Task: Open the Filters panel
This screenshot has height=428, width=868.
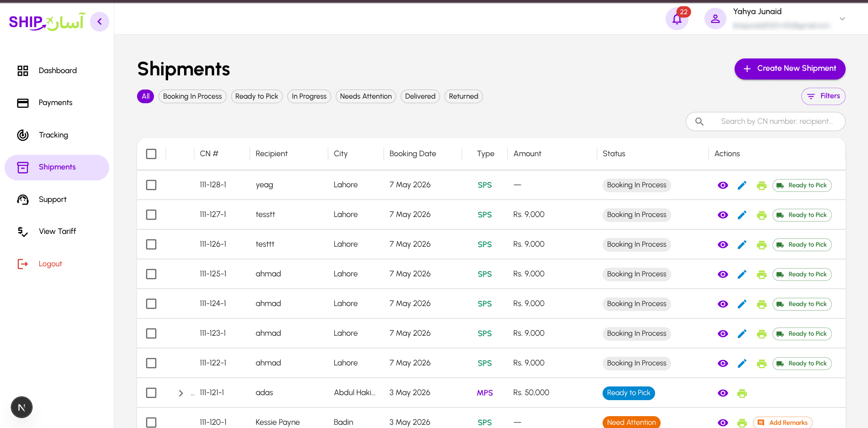Action: click(x=823, y=96)
